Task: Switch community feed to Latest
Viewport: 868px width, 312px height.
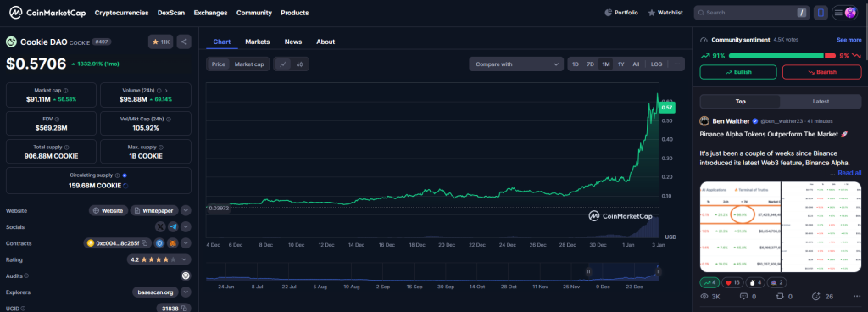Action: tap(821, 101)
